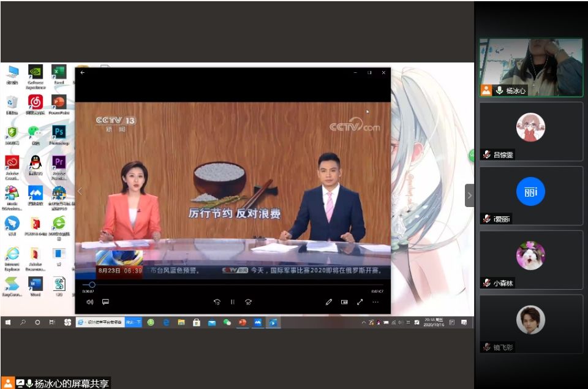The height and width of the screenshot is (389, 588).
Task: Open Photoshop from the desktop
Action: tap(59, 133)
